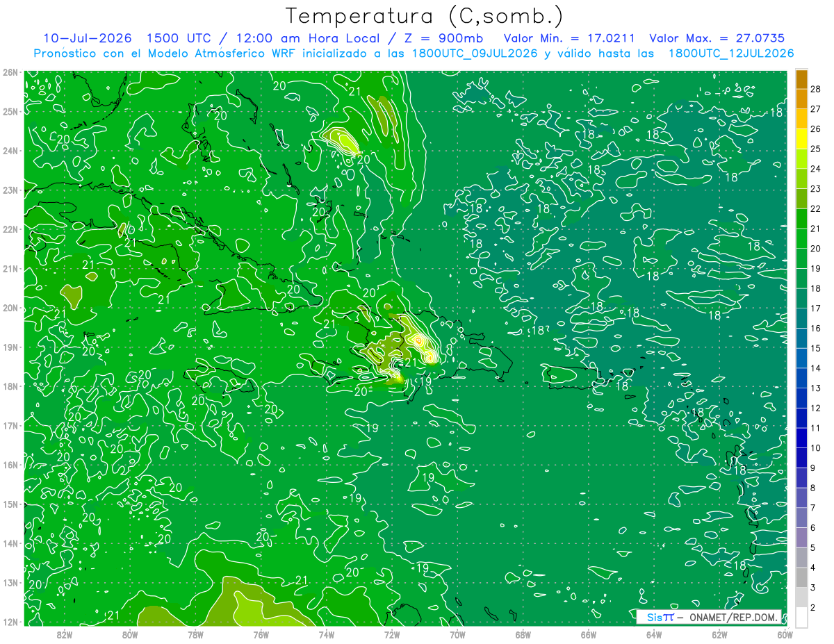Click the '62W' longitude axis label
This screenshot has width=834, height=644.
(719, 634)
